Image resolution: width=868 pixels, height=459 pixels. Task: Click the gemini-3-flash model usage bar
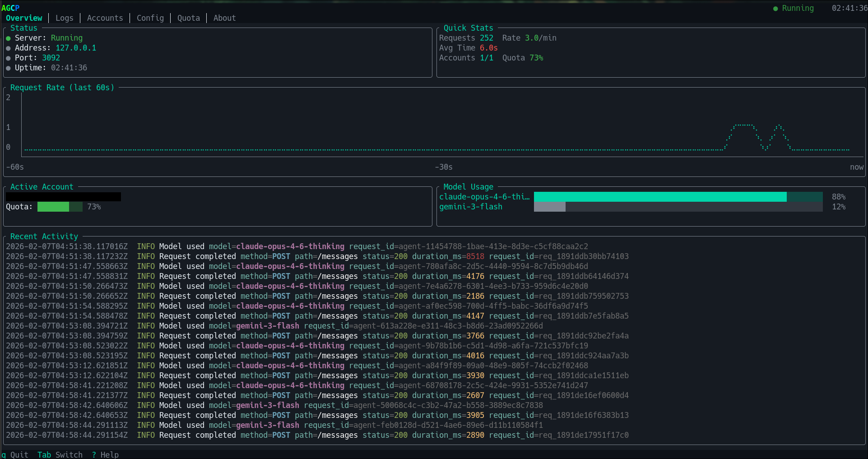click(678, 207)
